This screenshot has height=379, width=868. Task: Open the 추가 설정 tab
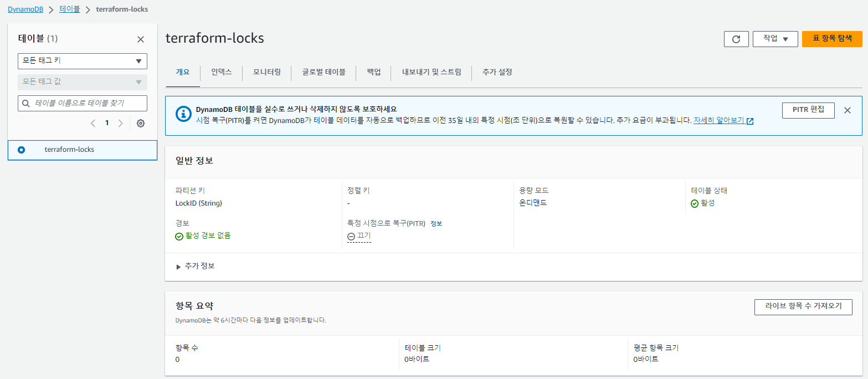tap(497, 72)
